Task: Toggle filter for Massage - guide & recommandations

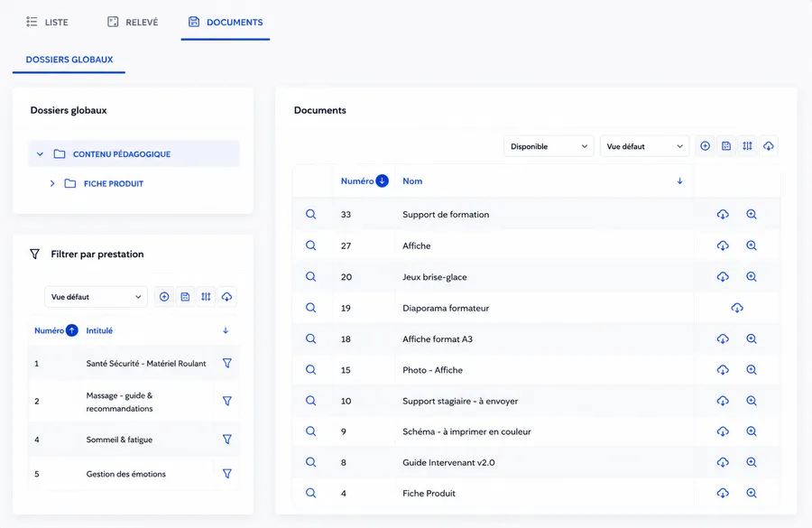Action: pyautogui.click(x=226, y=401)
